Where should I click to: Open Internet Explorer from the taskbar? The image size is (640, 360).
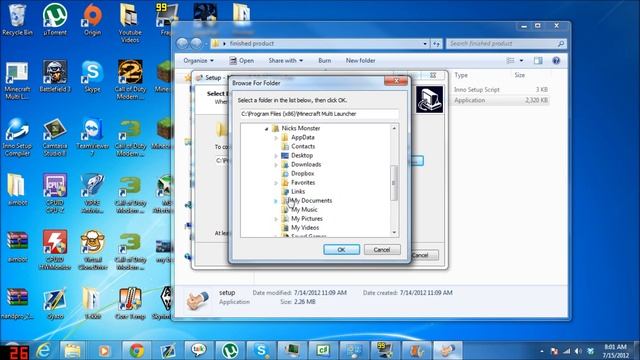(x=43, y=350)
